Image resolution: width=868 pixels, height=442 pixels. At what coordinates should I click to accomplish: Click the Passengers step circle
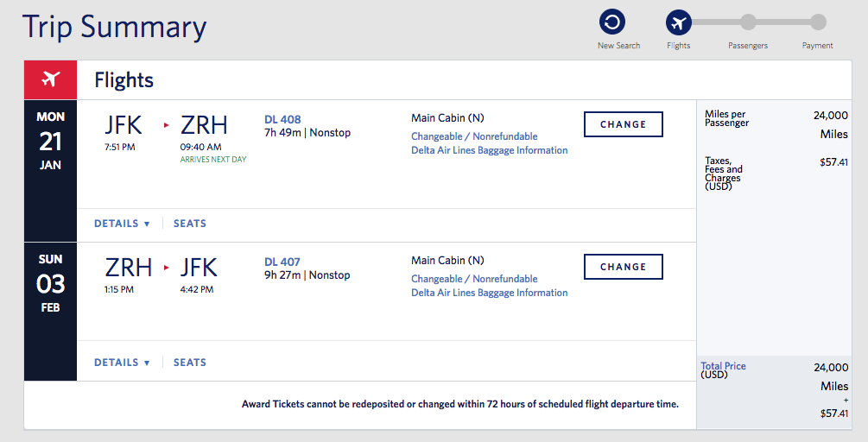[x=748, y=22]
